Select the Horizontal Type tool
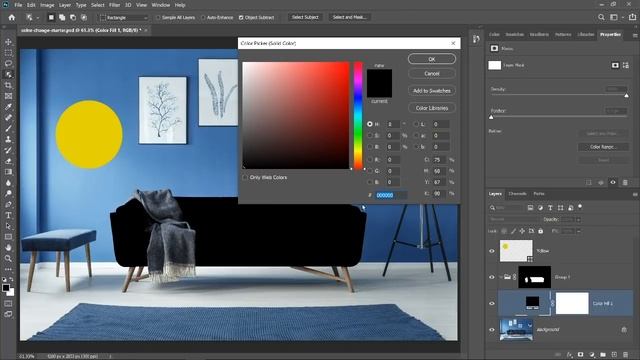Image resolution: width=640 pixels, height=360 pixels. tap(8, 215)
